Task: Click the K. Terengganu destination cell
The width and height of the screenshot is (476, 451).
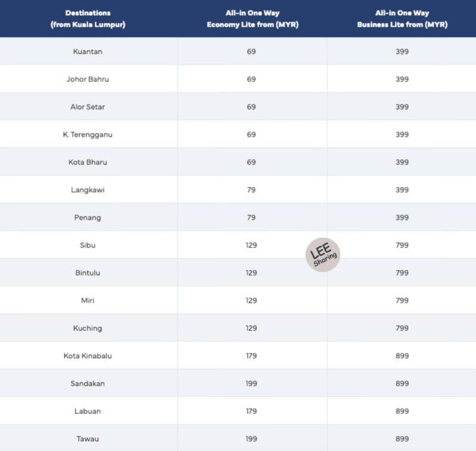Action: tap(87, 134)
